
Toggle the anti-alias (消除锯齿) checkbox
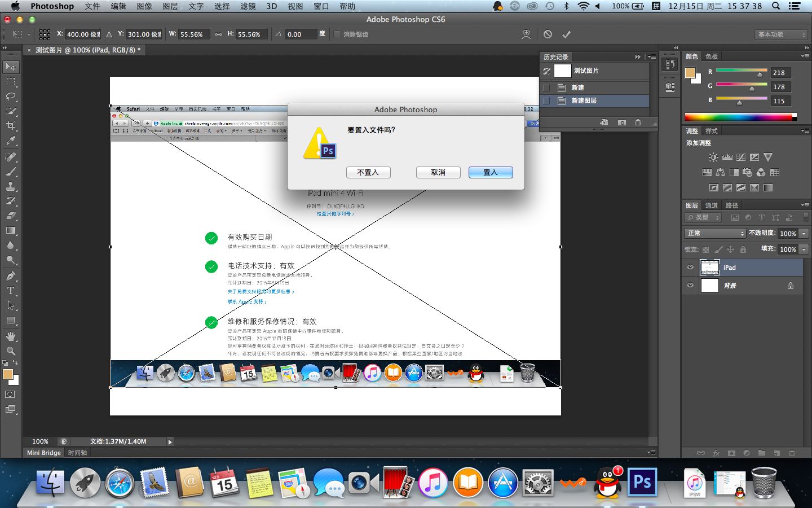(x=337, y=34)
